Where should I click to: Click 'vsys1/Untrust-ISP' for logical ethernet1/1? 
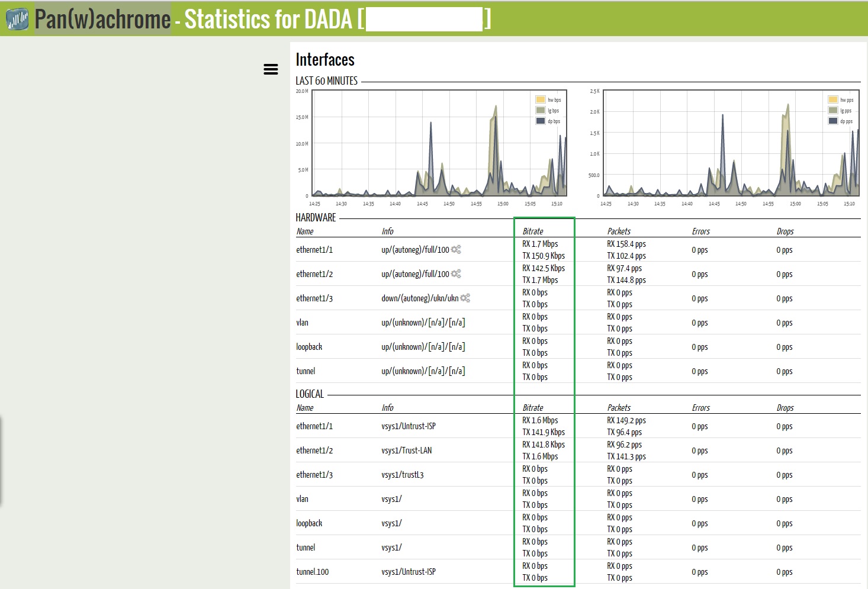[x=409, y=426]
